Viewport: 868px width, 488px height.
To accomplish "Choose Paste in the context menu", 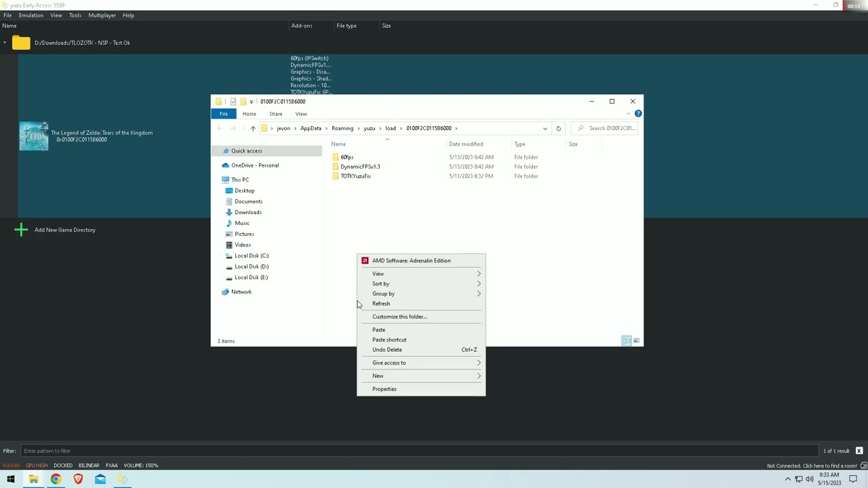I will (x=421, y=329).
